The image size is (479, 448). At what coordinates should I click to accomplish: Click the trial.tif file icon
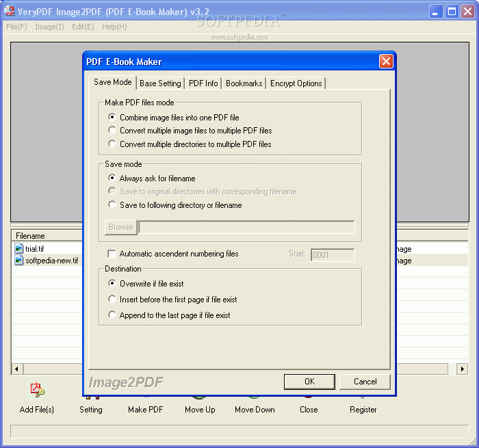point(19,248)
